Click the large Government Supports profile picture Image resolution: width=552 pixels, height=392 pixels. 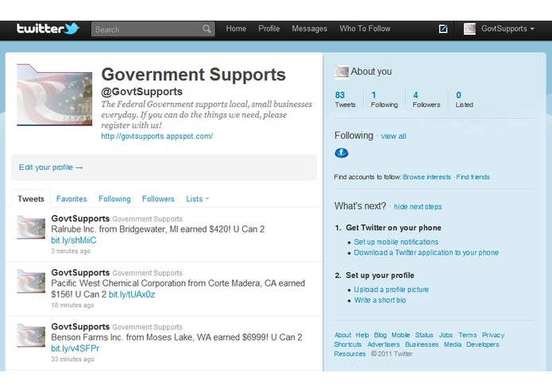click(x=55, y=95)
